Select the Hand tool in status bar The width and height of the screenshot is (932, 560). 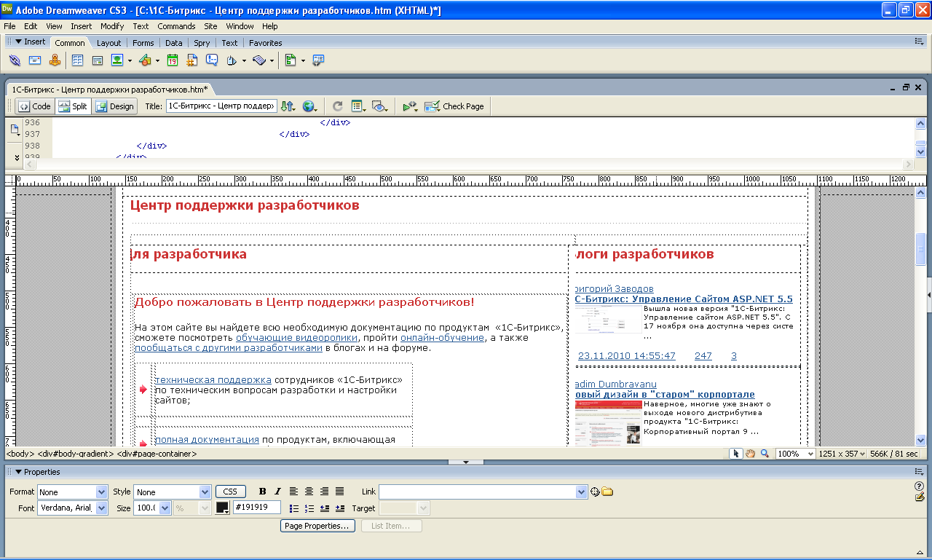click(750, 453)
